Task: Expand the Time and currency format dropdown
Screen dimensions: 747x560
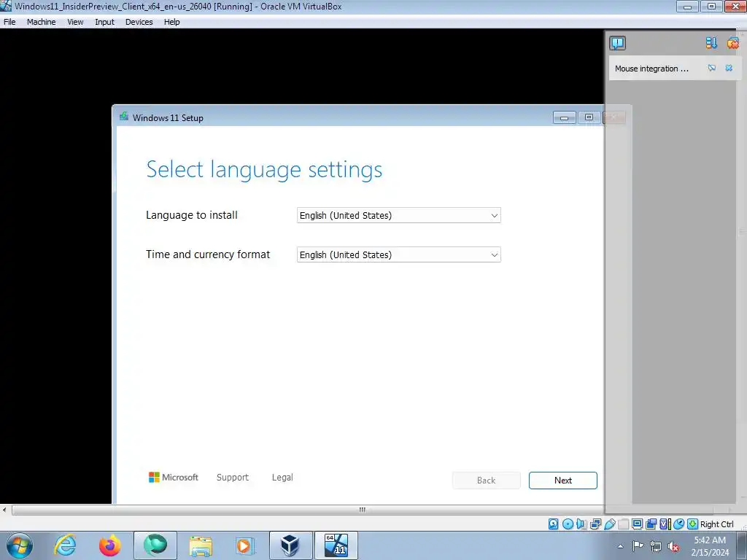Action: pos(399,254)
